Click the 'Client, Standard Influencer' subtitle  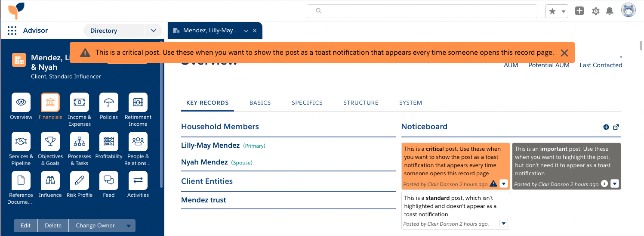tap(66, 77)
